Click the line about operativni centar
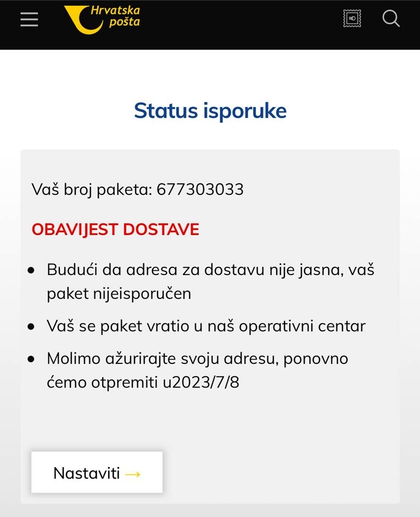 (206, 326)
